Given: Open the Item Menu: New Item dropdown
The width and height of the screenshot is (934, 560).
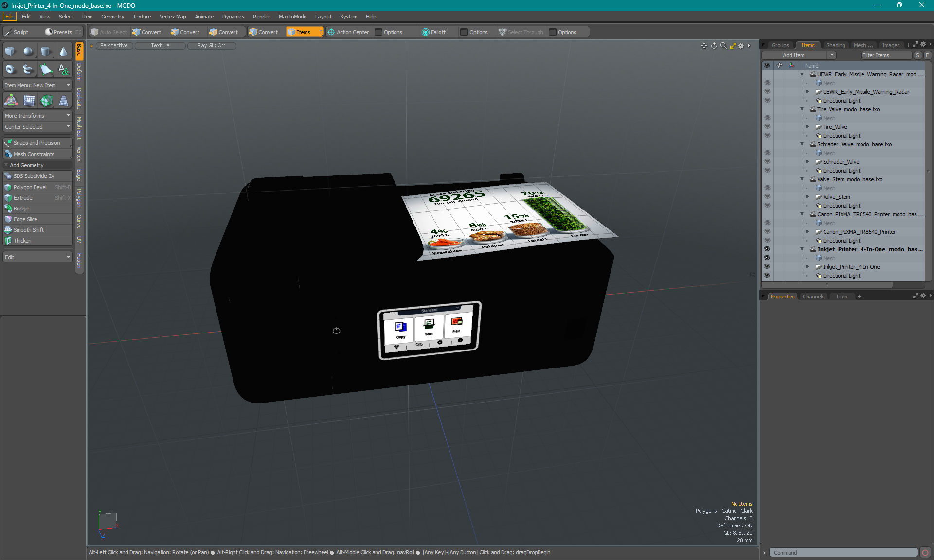Looking at the screenshot, I should coord(37,85).
